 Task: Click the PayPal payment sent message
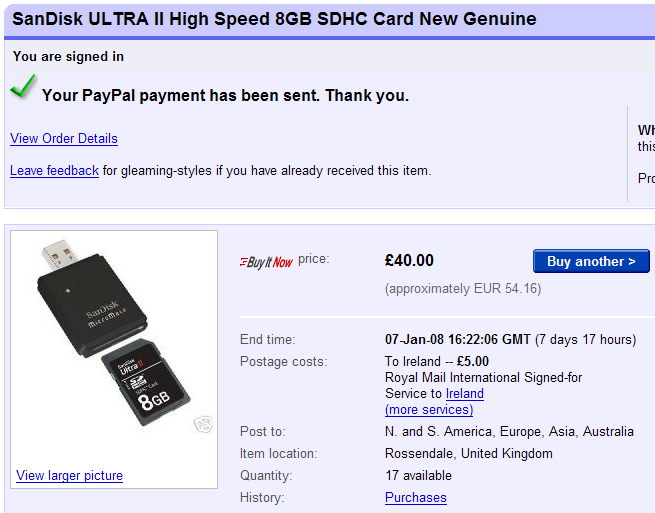(x=225, y=95)
